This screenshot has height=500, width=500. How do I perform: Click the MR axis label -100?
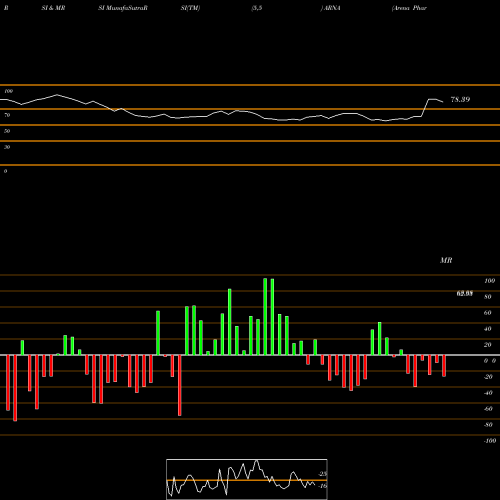point(489,441)
